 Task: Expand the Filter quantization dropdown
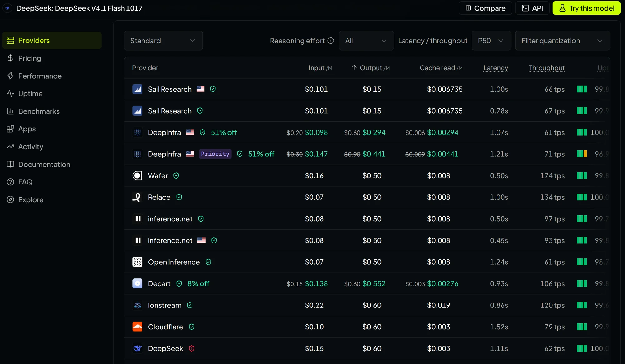(x=562, y=41)
